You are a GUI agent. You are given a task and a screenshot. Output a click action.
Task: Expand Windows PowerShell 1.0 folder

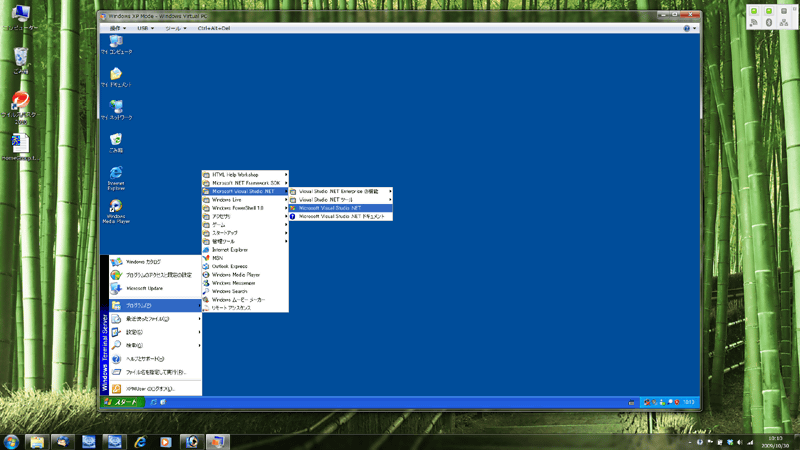[245, 208]
